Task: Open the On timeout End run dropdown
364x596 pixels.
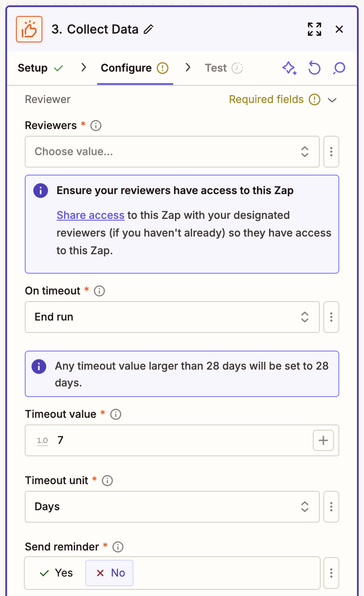Action: click(x=172, y=317)
